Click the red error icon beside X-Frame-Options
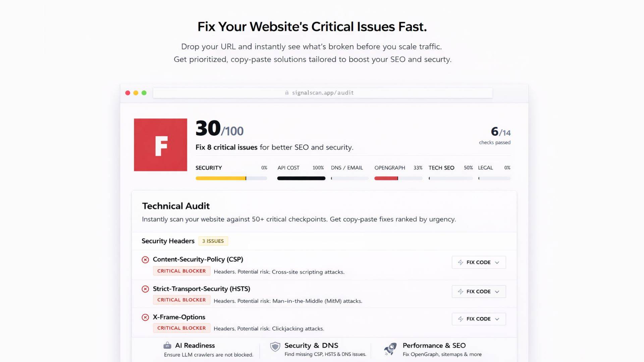Image resolution: width=644 pixels, height=362 pixels. (x=145, y=317)
